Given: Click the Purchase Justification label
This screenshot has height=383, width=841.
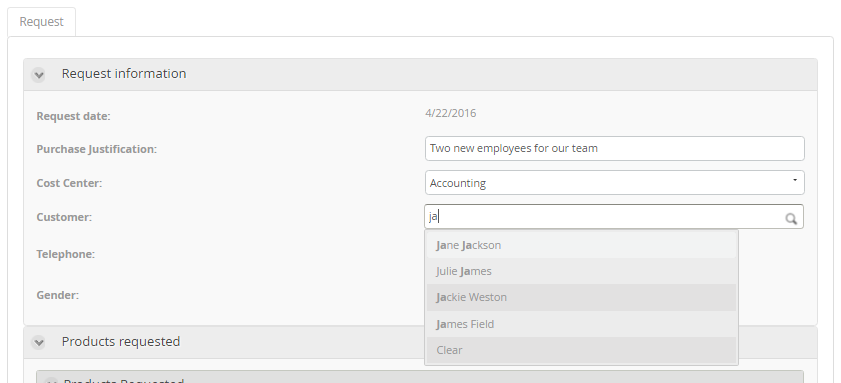Looking at the screenshot, I should (97, 149).
